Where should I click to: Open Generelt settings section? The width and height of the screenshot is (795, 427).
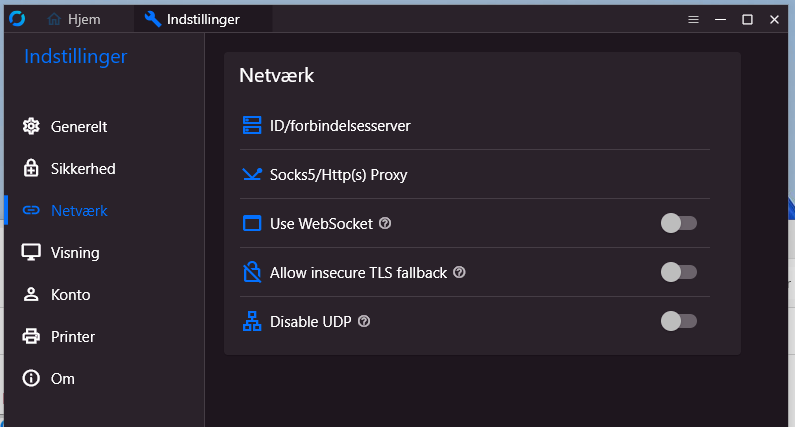point(79,127)
